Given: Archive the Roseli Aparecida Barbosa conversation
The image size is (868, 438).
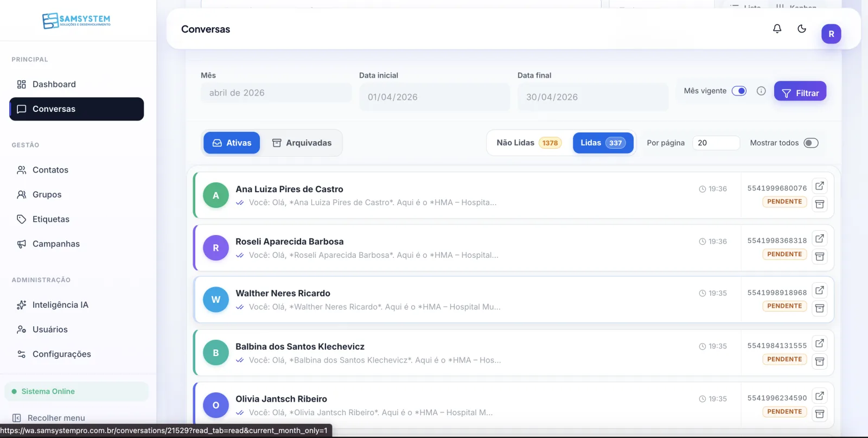Looking at the screenshot, I should pos(820,257).
